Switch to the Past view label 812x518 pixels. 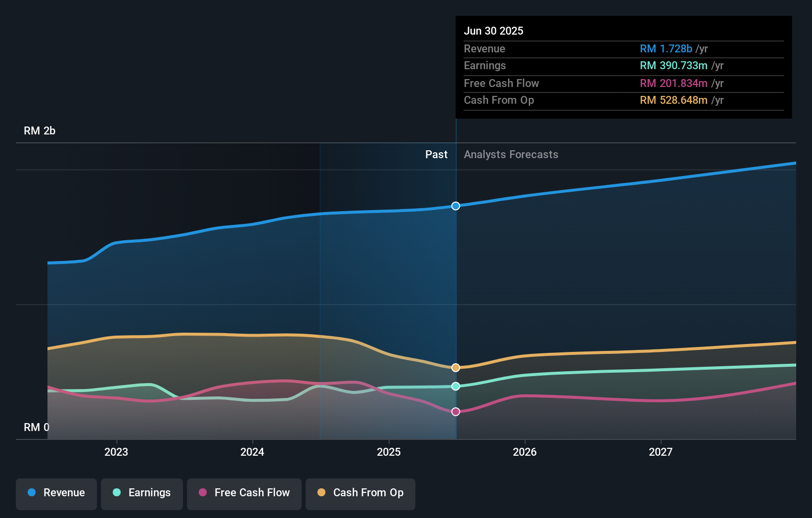click(436, 154)
